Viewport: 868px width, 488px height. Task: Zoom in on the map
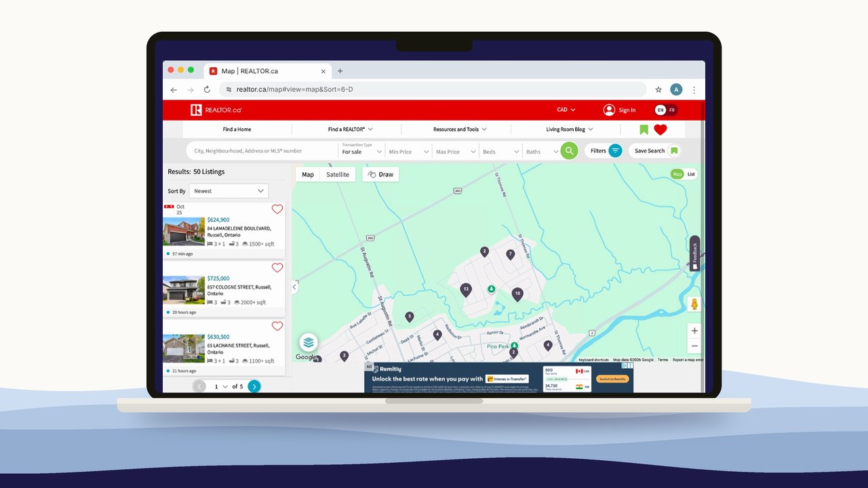(694, 331)
